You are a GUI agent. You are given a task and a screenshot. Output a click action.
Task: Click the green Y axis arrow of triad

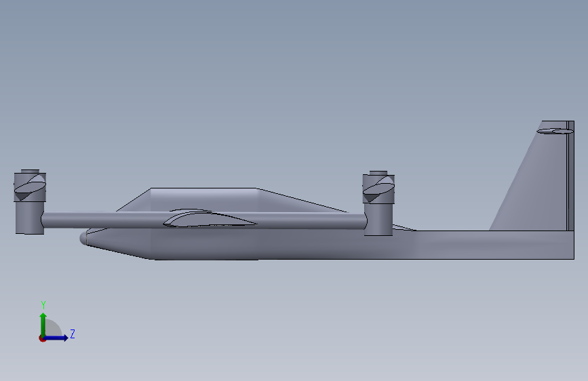[x=43, y=324]
